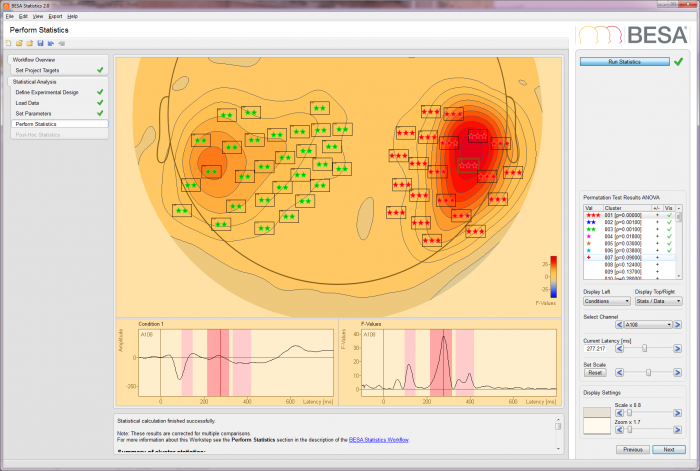This screenshot has height=471, width=700.
Task: Click the green two-star marker of cluster 003
Action: [x=591, y=229]
